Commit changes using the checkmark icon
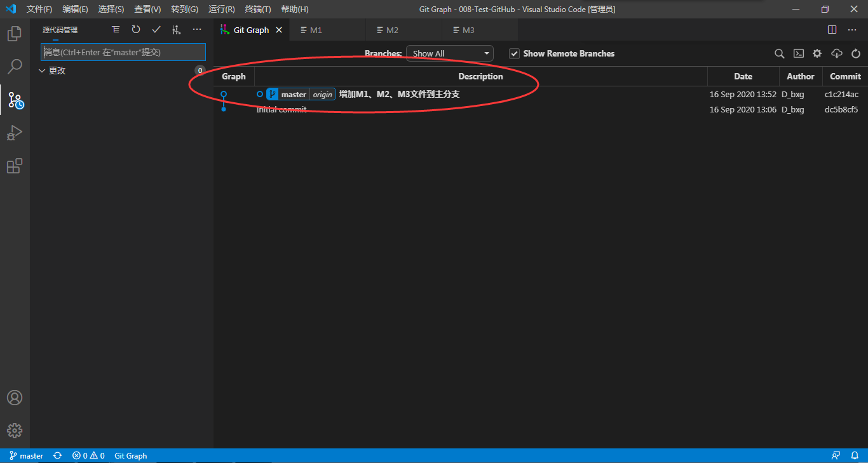Image resolution: width=868 pixels, height=463 pixels. [156, 30]
